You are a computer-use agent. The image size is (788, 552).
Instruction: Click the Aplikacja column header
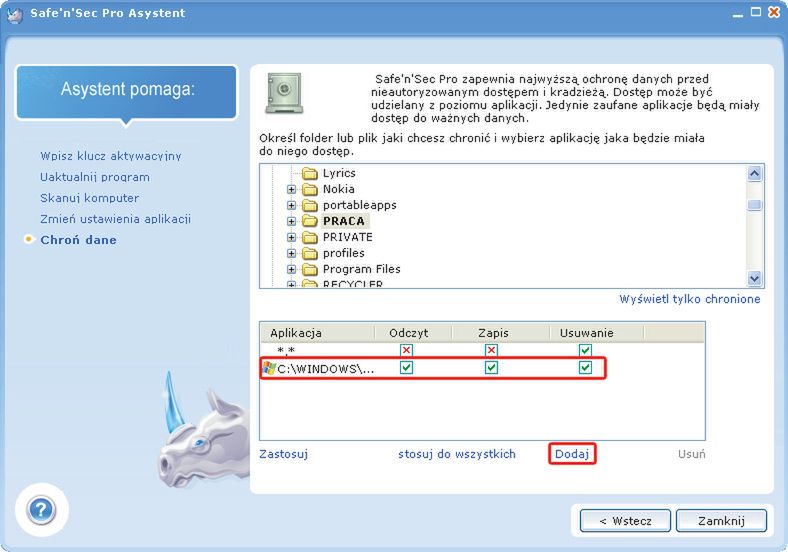coord(317,333)
